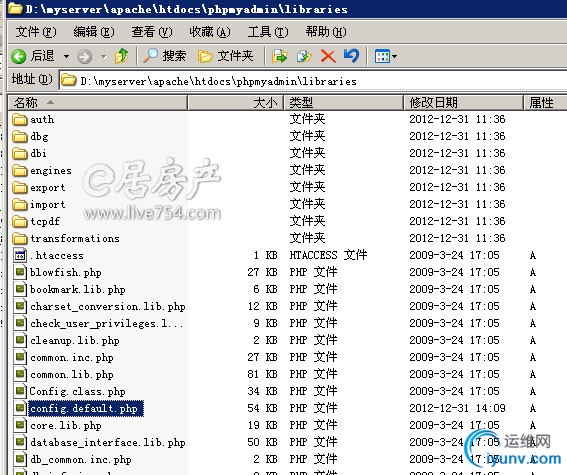The image size is (567, 475).
Task: Select the common.lib.php file icon
Action: pos(20,374)
